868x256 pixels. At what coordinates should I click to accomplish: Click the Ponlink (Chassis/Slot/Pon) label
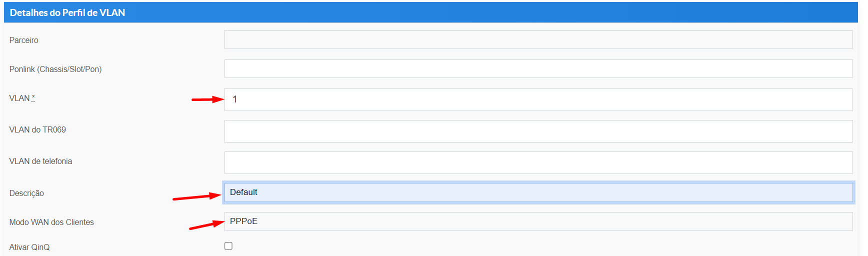pyautogui.click(x=55, y=69)
